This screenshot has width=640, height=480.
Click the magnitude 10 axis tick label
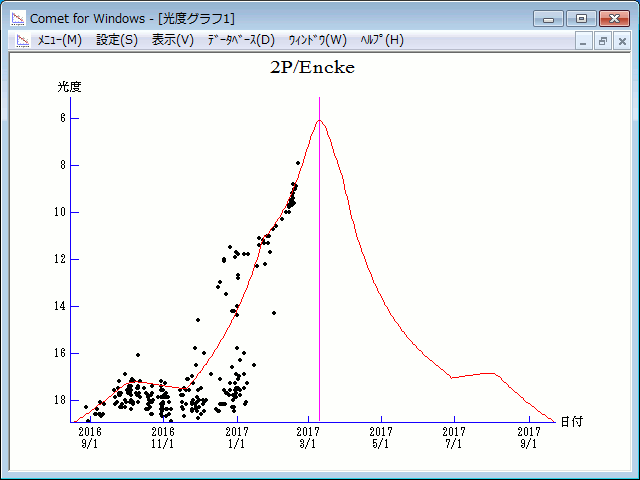(60, 212)
